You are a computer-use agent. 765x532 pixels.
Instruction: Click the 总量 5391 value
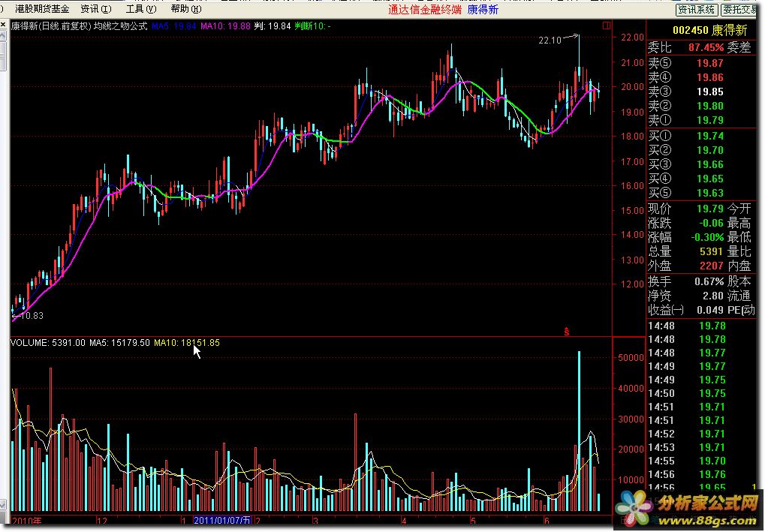711,251
